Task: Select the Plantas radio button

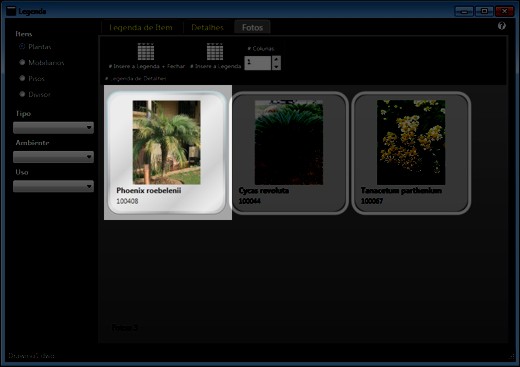Action: [22, 46]
